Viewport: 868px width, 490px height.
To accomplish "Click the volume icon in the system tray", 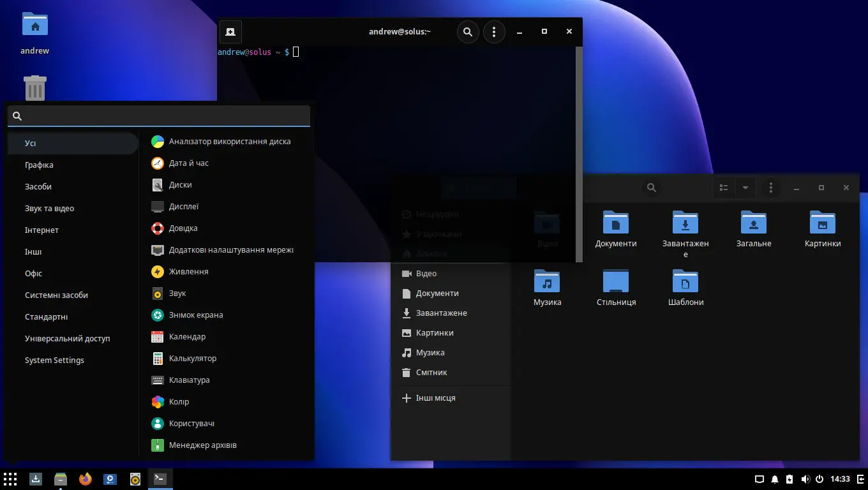I will (x=805, y=479).
